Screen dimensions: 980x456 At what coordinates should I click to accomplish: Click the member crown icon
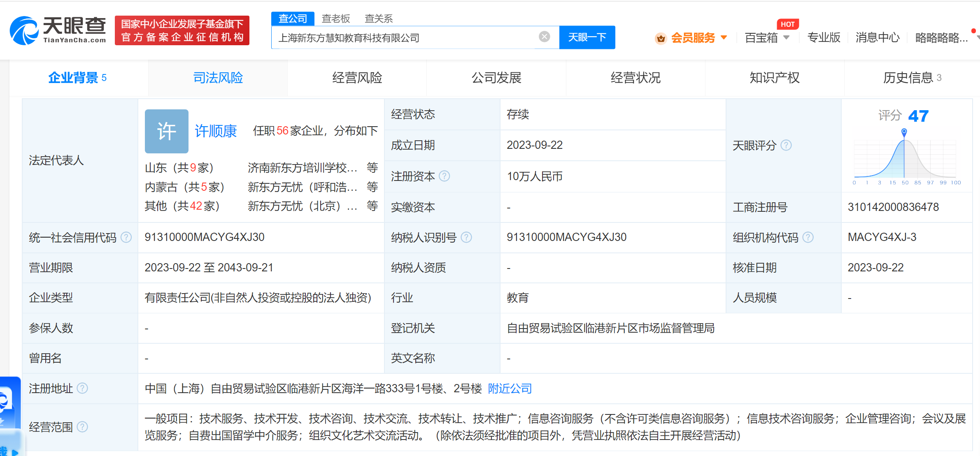[661, 38]
